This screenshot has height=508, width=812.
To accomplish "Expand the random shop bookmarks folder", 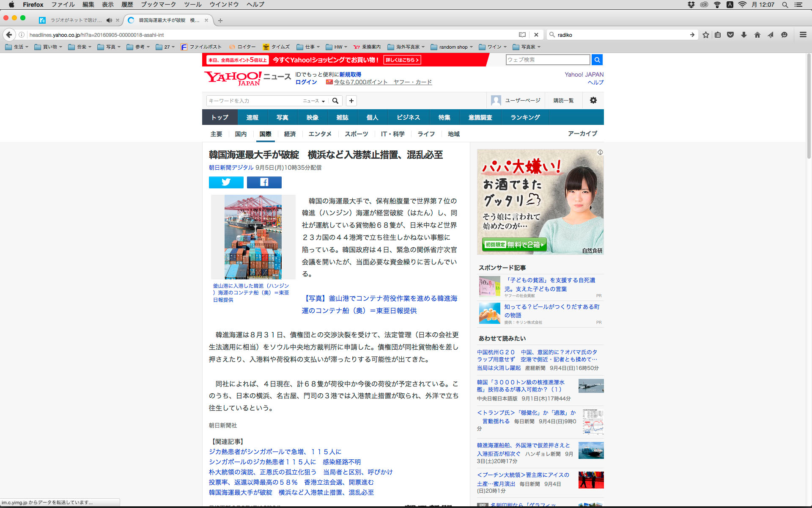I will [x=452, y=47].
